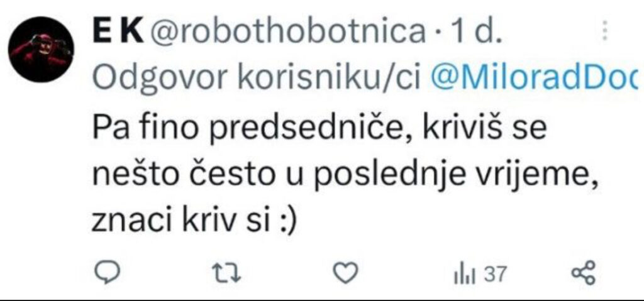Viewport: 644px width, 301px height.
Task: Click the last line 'znaci kriv si'
Action: click(x=194, y=222)
